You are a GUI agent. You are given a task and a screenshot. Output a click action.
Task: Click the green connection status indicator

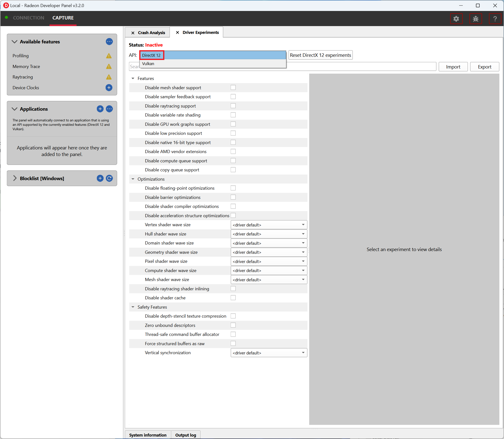click(7, 17)
